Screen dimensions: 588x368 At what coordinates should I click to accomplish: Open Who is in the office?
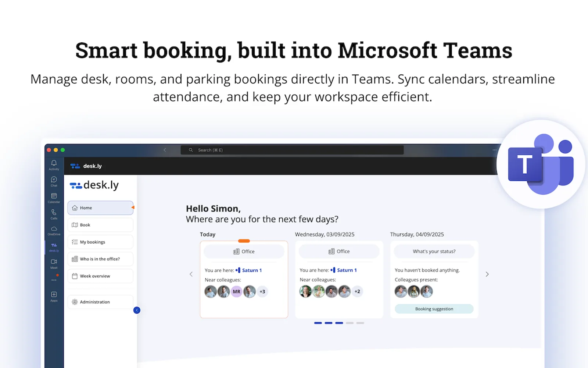[x=100, y=259]
